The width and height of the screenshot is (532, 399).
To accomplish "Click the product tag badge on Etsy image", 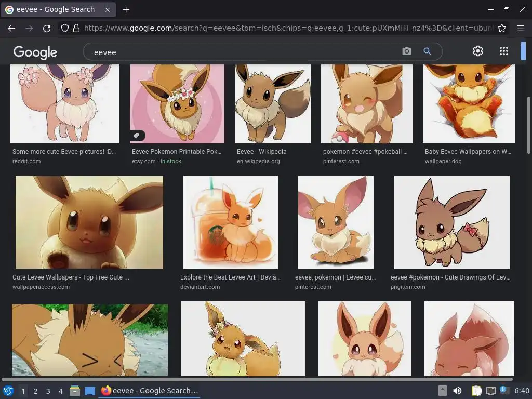I will click(x=137, y=136).
